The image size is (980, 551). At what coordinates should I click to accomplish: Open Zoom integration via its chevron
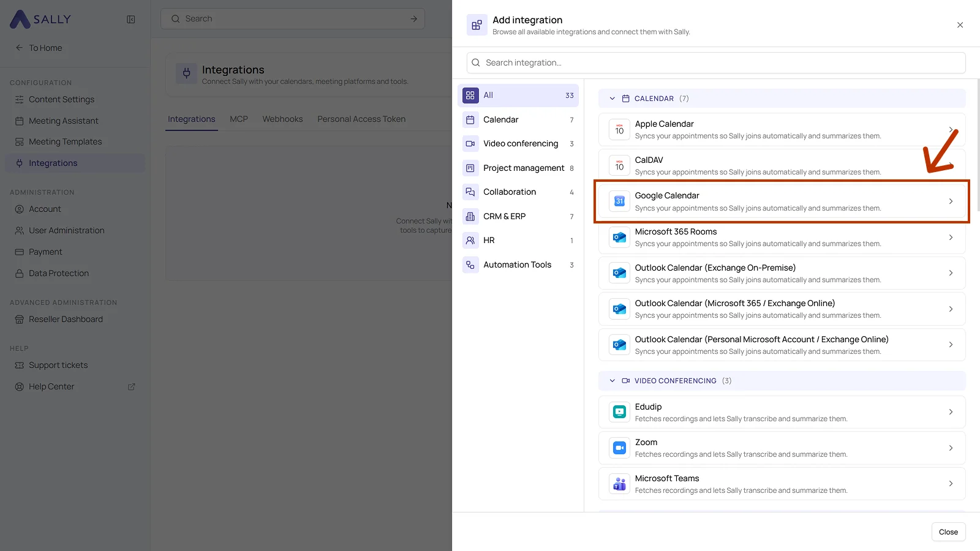(951, 448)
